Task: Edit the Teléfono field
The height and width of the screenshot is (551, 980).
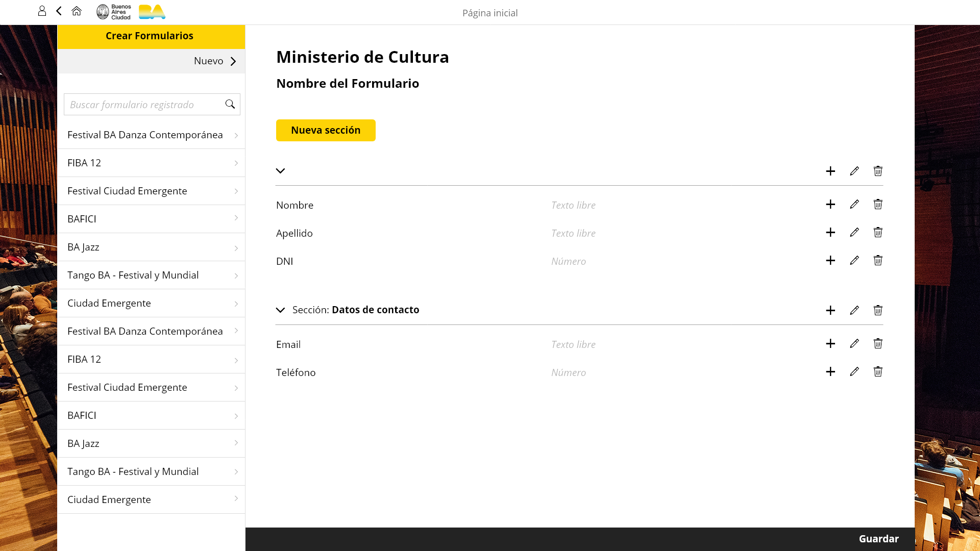Action: coord(854,371)
